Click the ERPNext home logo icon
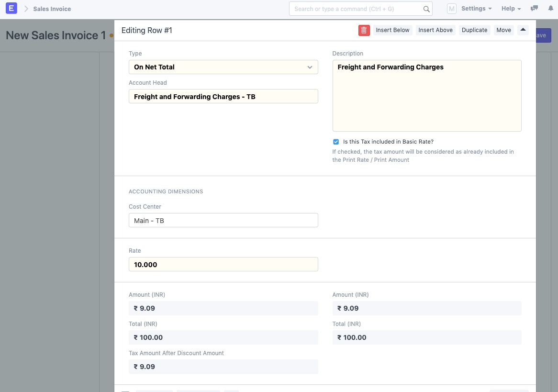558x392 pixels. click(x=12, y=9)
